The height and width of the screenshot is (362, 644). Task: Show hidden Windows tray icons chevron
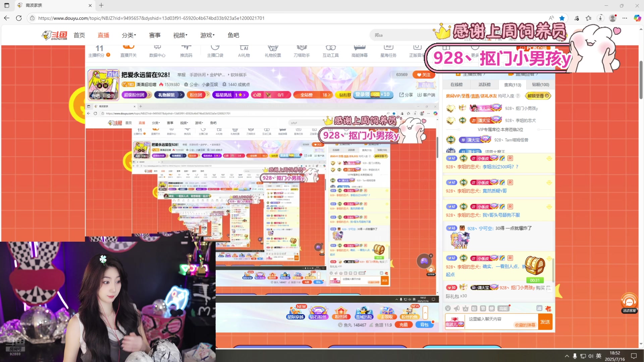click(567, 356)
